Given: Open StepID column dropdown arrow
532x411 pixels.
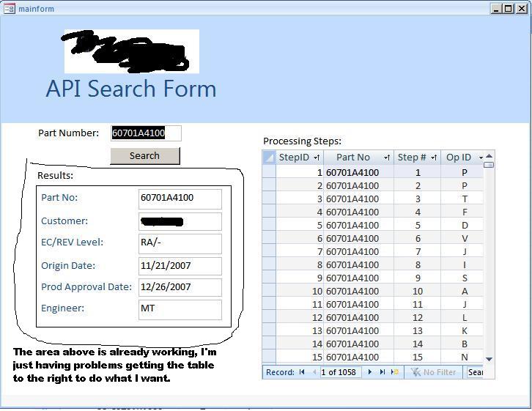Looking at the screenshot, I should pyautogui.click(x=317, y=158).
